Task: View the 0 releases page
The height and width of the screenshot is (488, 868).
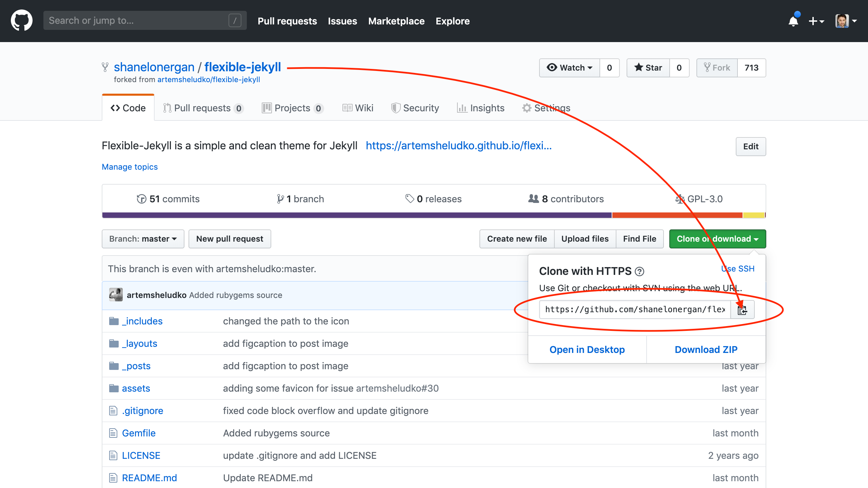Action: coord(433,199)
